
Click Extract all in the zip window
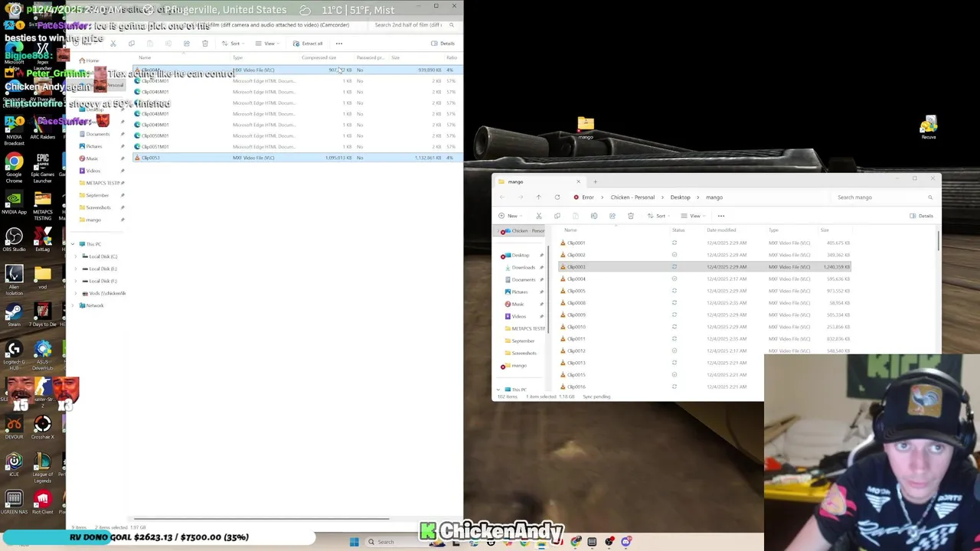click(x=308, y=44)
